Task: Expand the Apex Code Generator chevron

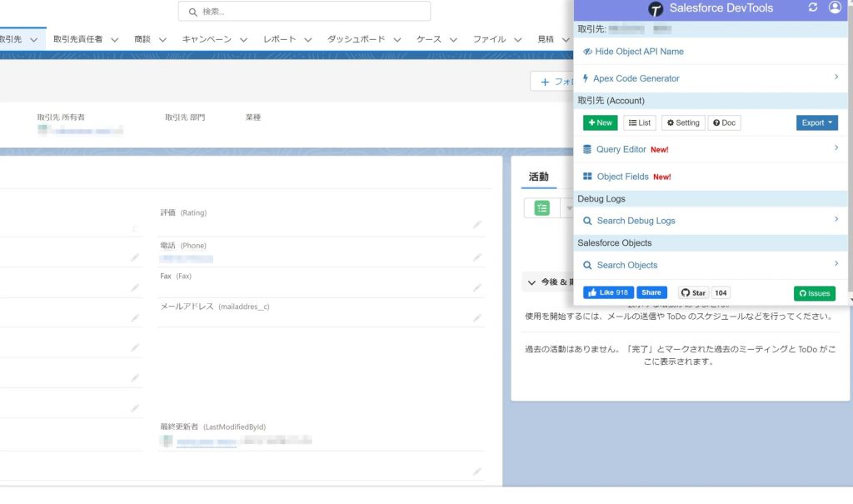Action: [x=836, y=77]
